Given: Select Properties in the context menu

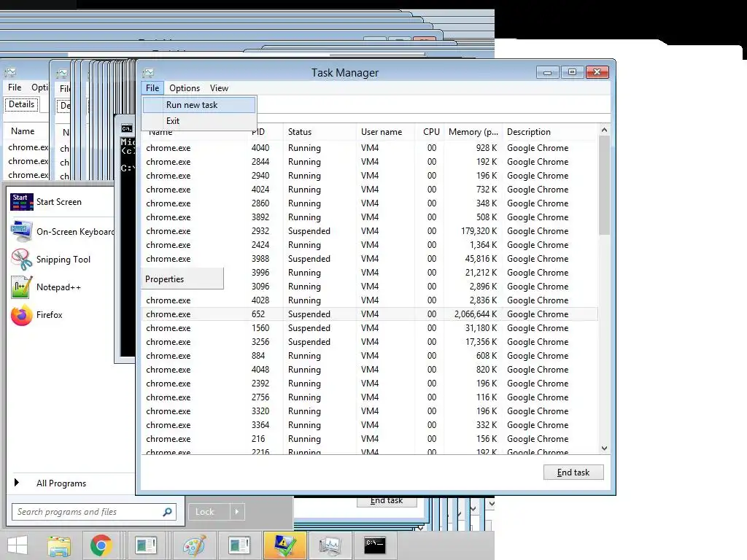Looking at the screenshot, I should tap(182, 279).
